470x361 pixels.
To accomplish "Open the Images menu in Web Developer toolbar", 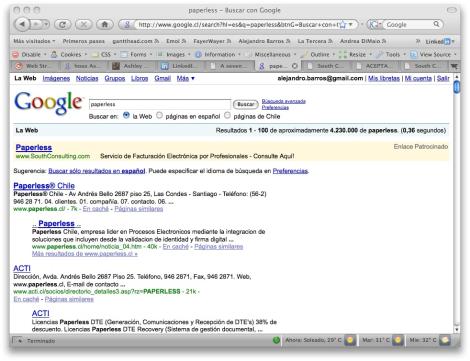I will (x=173, y=54).
